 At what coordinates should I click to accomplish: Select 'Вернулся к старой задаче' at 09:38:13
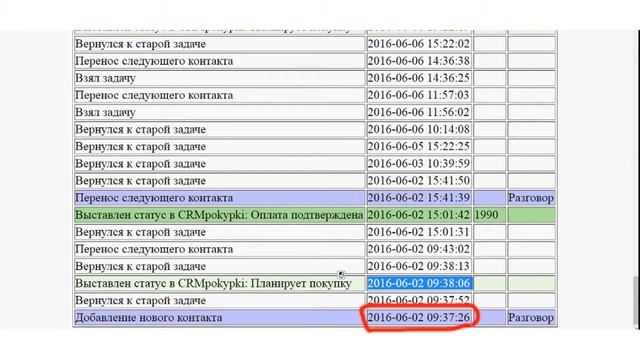[140, 267]
